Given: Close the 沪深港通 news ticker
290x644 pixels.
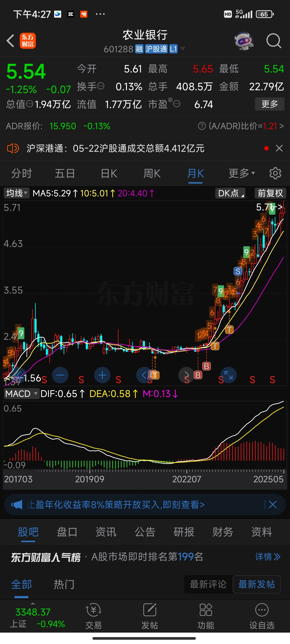Looking at the screenshot, I should pos(279,148).
